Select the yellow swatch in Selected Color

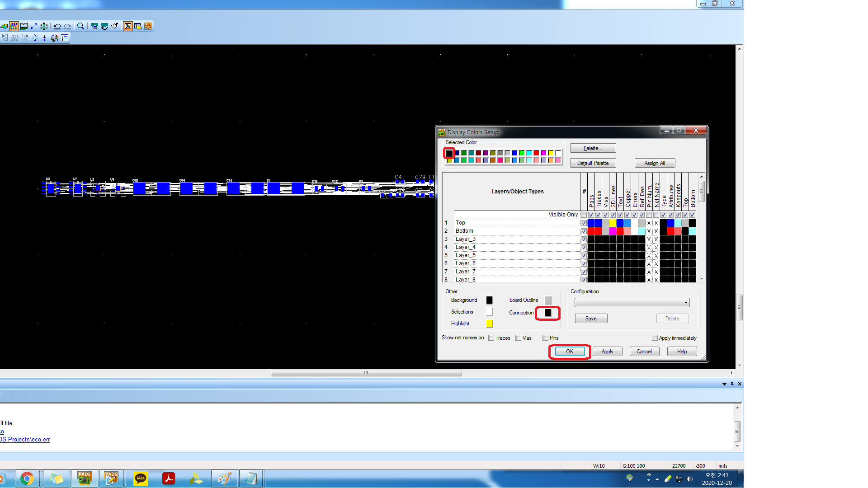click(551, 153)
